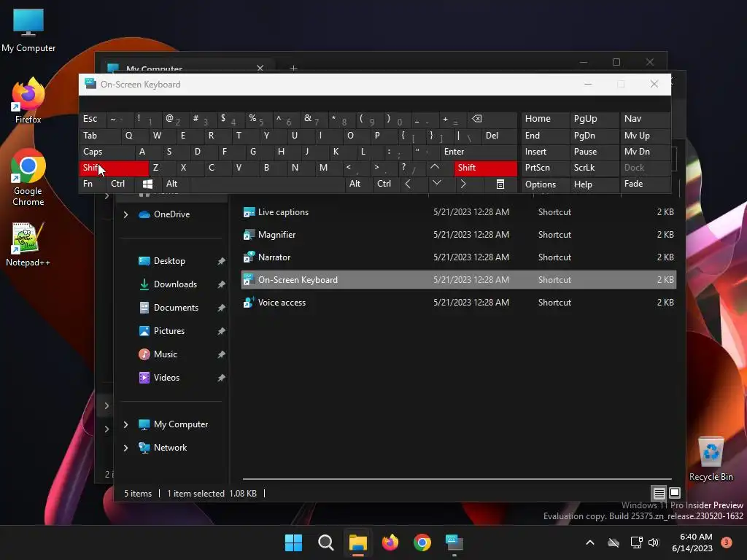747x560 pixels.
Task: Select Magnifier shortcut file
Action: click(x=458, y=235)
